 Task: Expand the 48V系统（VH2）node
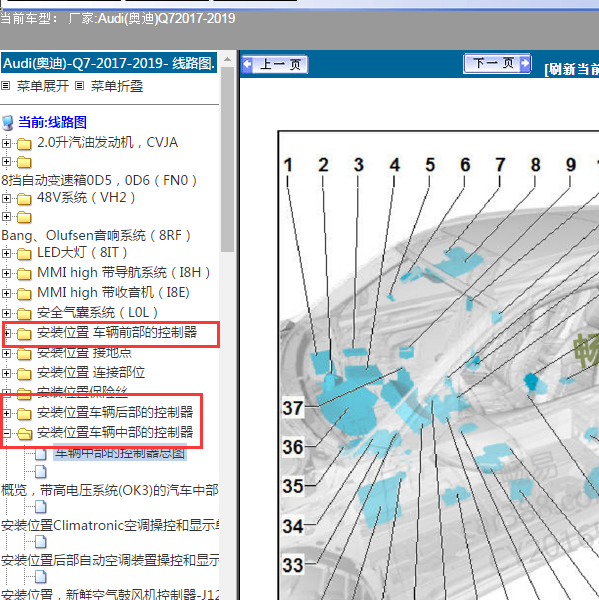pyautogui.click(x=6, y=198)
